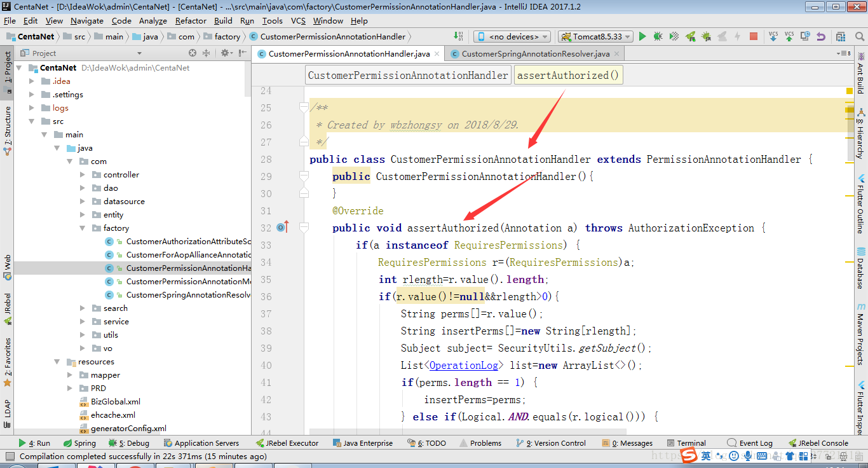
Task: Update project from VCS
Action: 773,37
